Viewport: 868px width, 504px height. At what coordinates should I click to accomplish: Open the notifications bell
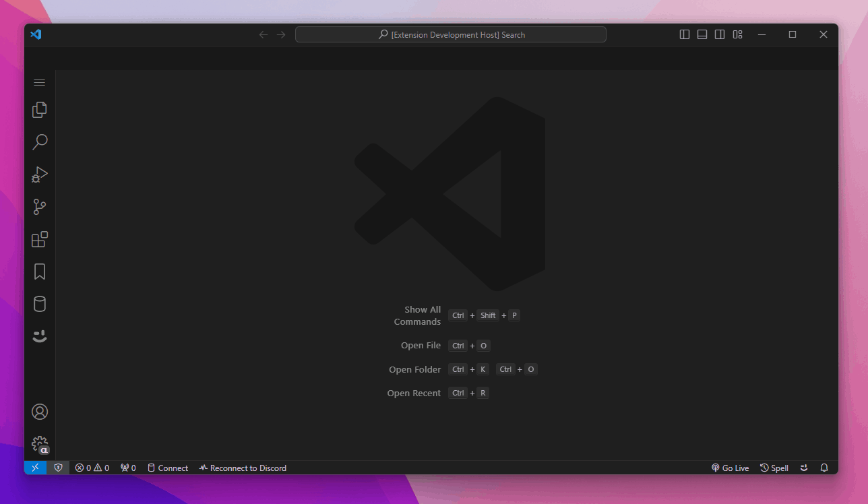pyautogui.click(x=824, y=468)
